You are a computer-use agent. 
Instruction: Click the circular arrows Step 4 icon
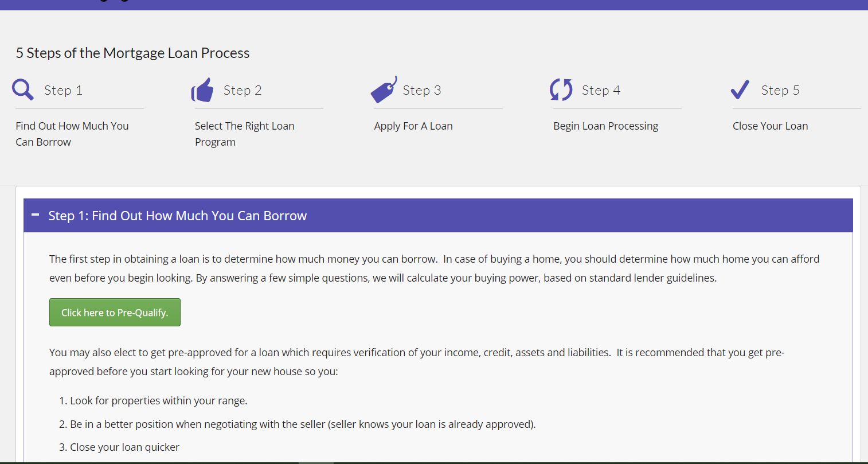coord(561,89)
